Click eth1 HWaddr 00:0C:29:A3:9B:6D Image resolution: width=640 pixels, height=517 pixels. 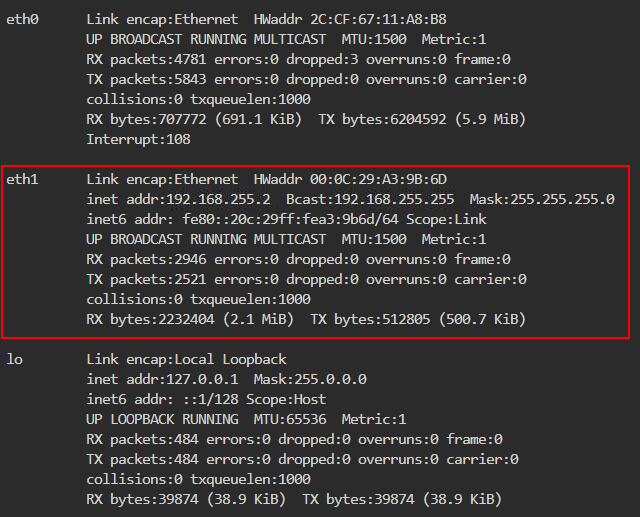tap(350, 179)
